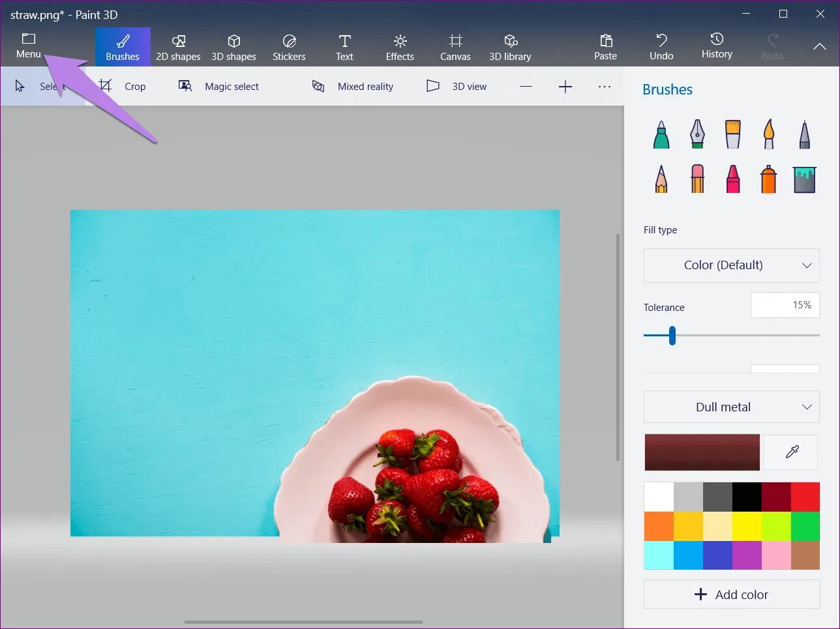
Task: Select the Pixel pen brush
Action: [x=805, y=134]
